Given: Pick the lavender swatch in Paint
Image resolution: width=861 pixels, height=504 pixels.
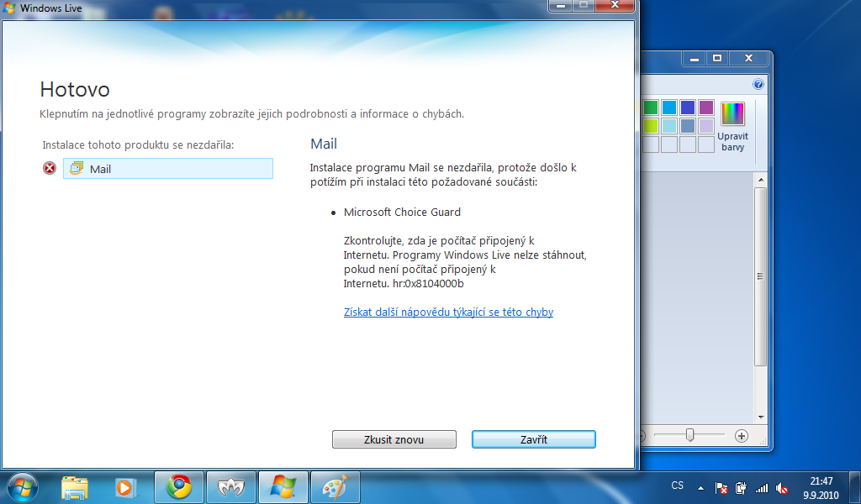Looking at the screenshot, I should [x=706, y=126].
